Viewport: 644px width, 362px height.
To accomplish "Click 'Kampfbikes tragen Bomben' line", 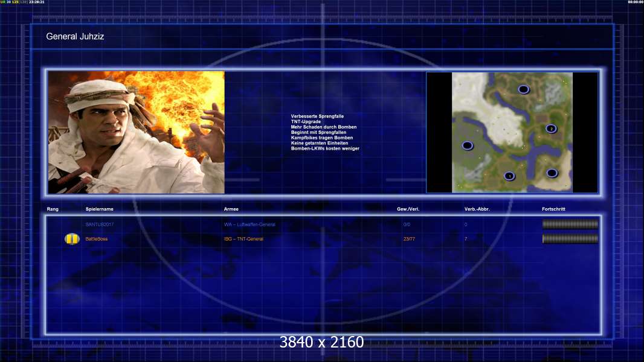I will pyautogui.click(x=322, y=138).
